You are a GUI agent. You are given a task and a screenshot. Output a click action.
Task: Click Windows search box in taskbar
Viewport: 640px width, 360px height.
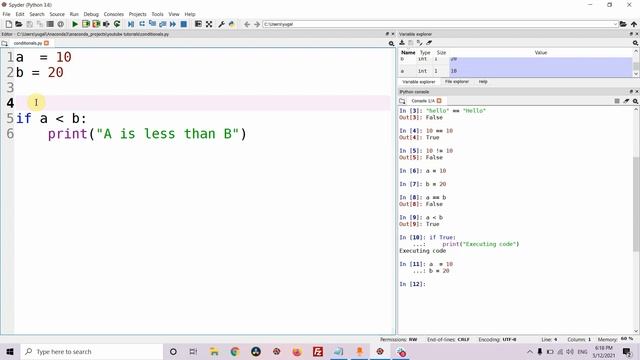[x=91, y=351]
